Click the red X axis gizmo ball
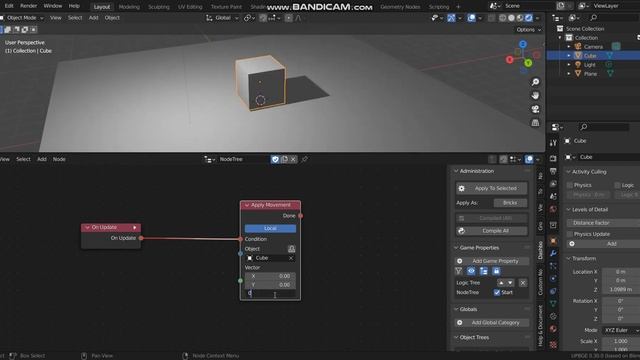The width and height of the screenshot is (640, 360). 509,60
